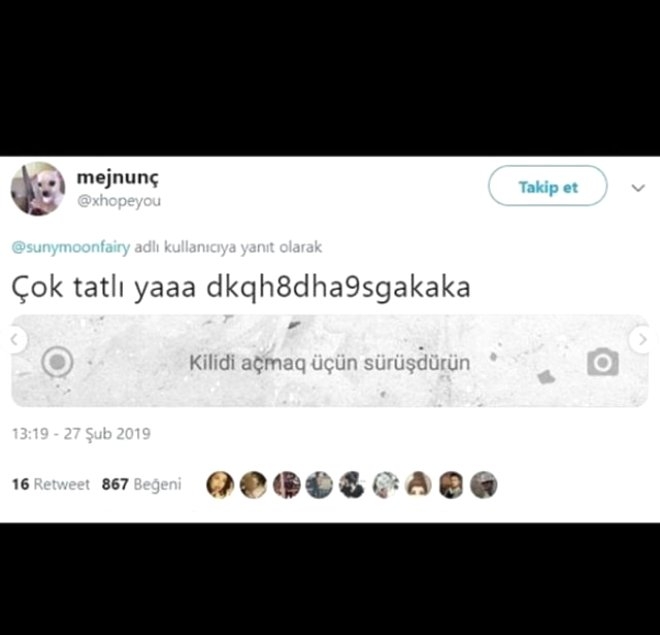Show next image with right arrow
Image resolution: width=660 pixels, height=635 pixels.
coord(641,339)
